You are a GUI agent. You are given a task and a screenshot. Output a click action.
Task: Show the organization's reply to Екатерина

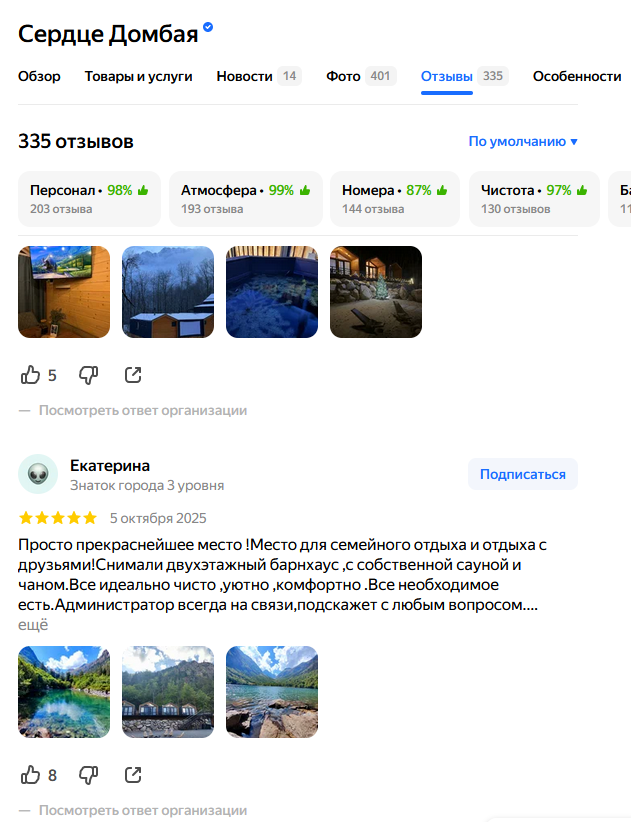pyautogui.click(x=143, y=810)
